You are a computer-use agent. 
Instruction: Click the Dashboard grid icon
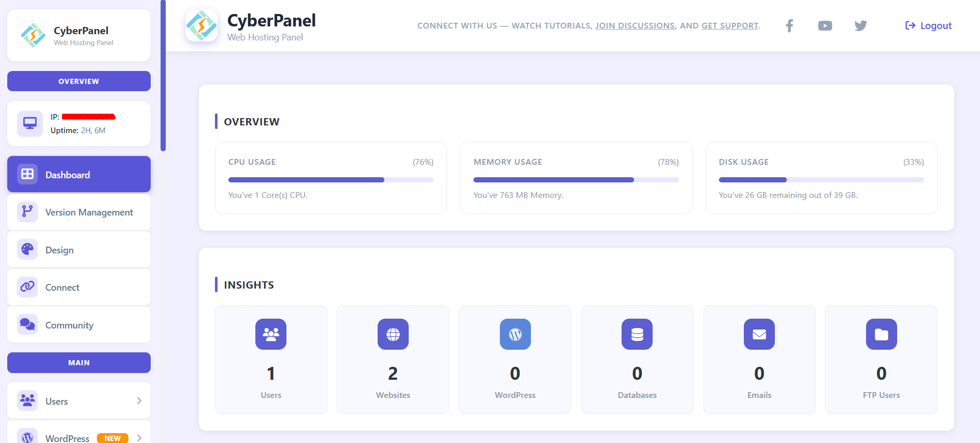point(27,174)
